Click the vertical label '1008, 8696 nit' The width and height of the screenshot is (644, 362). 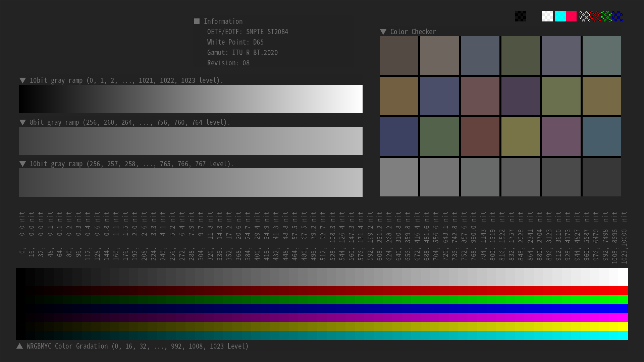[x=614, y=238]
